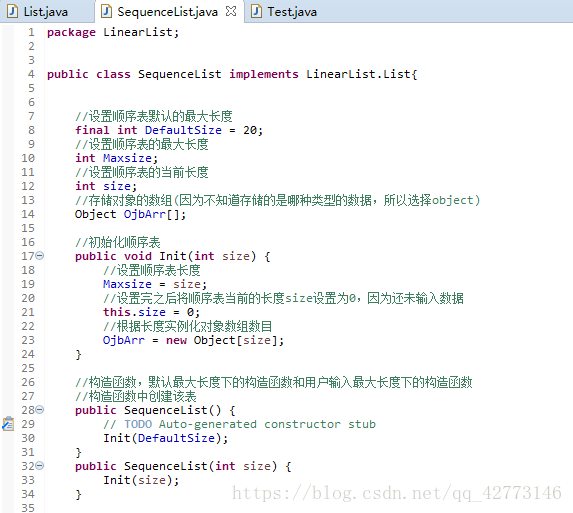This screenshot has height=513, width=573.
Task: Click the SequenceList.java file icon
Action: [x=106, y=11]
